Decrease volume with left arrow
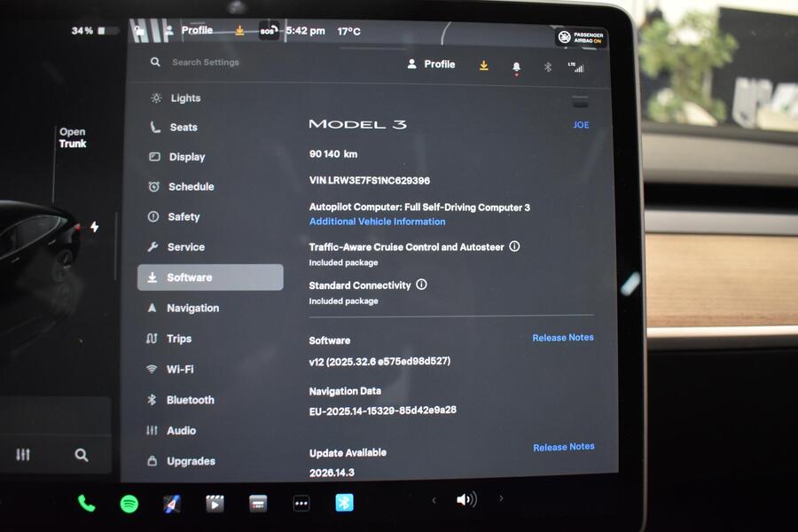Viewport: 798px width, 532px height. (434, 500)
